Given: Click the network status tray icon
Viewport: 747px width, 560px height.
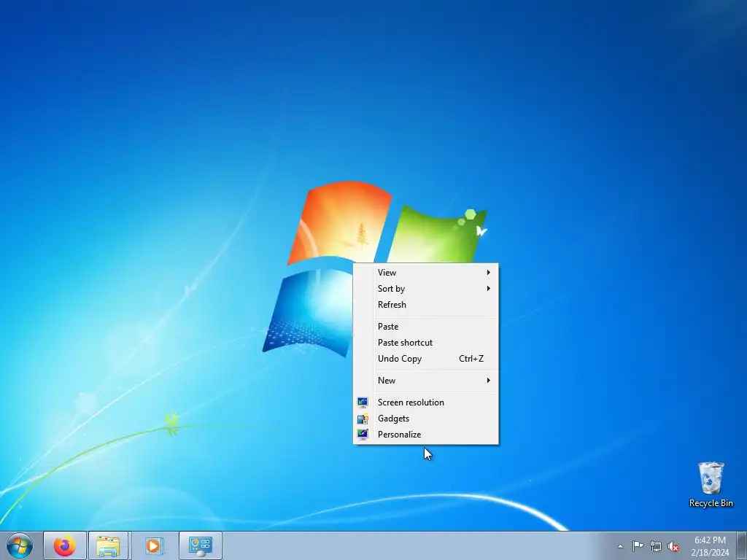Looking at the screenshot, I should tap(656, 546).
